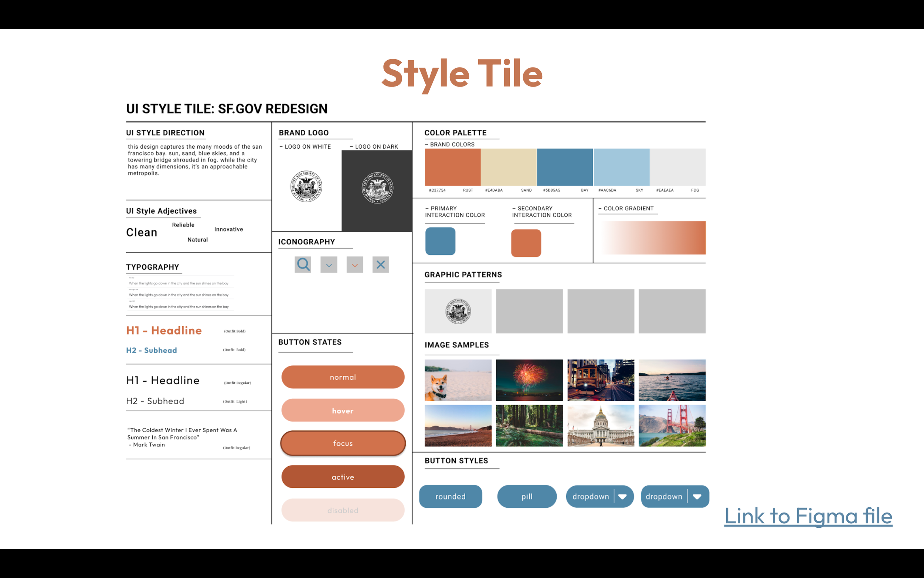Expand the first dropdown button's arrow
This screenshot has width=924, height=578.
623,496
